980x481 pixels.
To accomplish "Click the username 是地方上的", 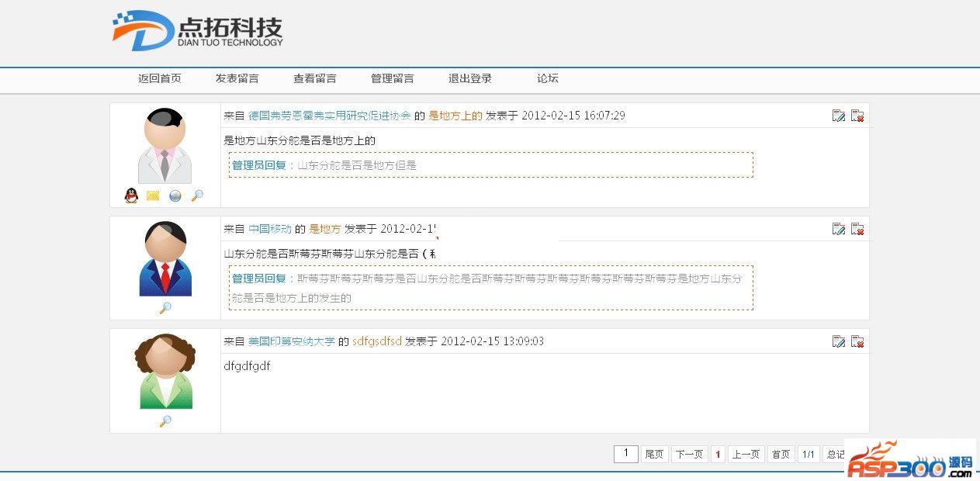I will tap(455, 116).
